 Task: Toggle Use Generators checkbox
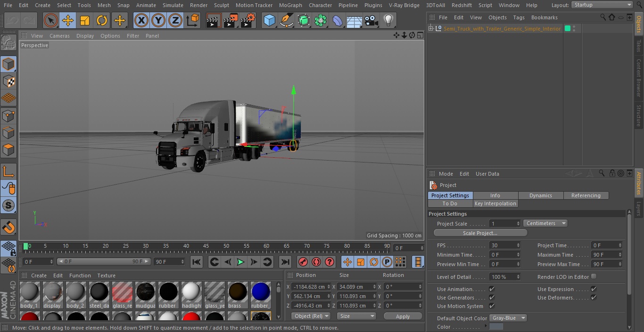(492, 297)
